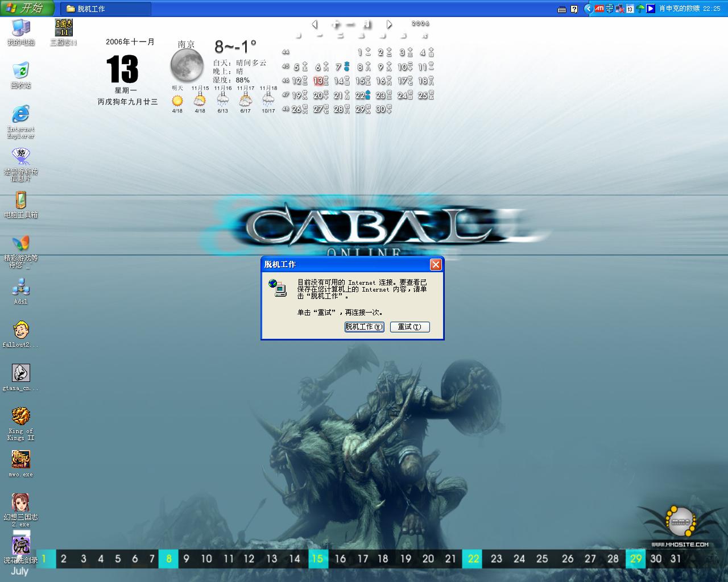
Task: Click day 31 on the July bottom strip
Action: (676, 559)
